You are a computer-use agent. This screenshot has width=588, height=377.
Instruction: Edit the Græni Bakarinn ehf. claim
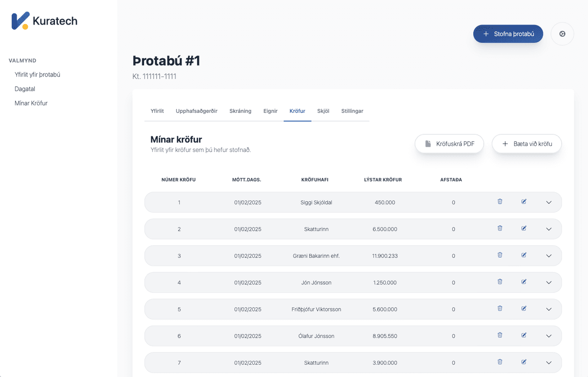tap(524, 255)
